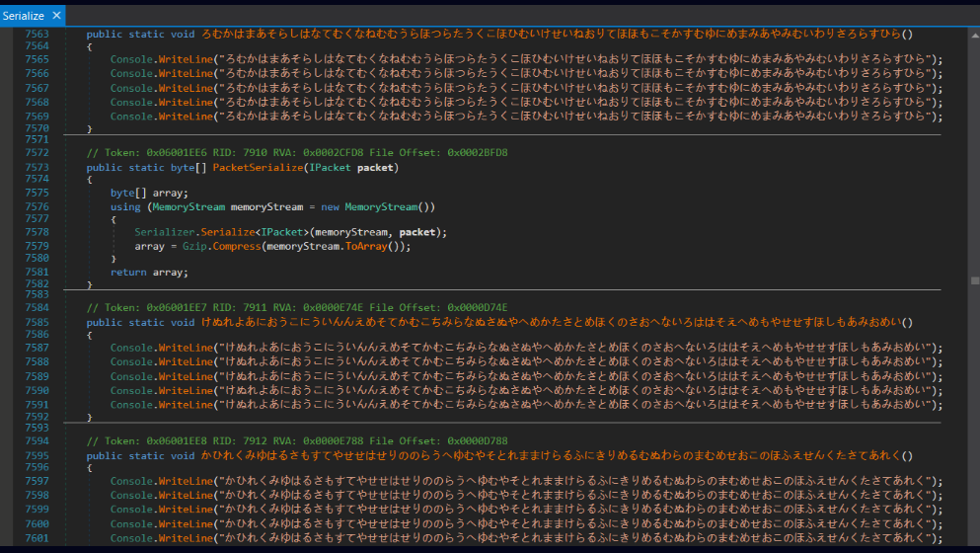Select line number 7572
Viewport: 980px width, 553px height.
point(37,153)
